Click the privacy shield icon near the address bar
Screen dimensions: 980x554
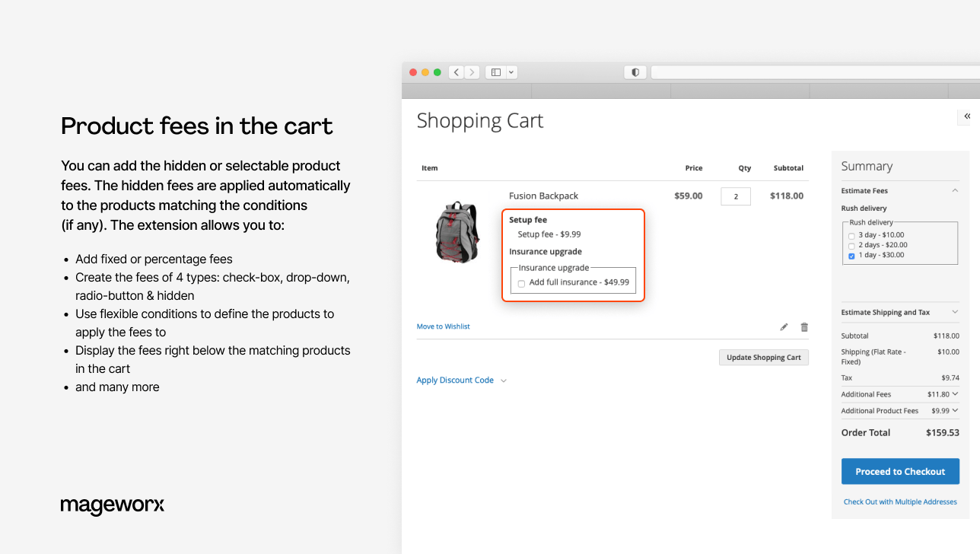[x=635, y=72]
